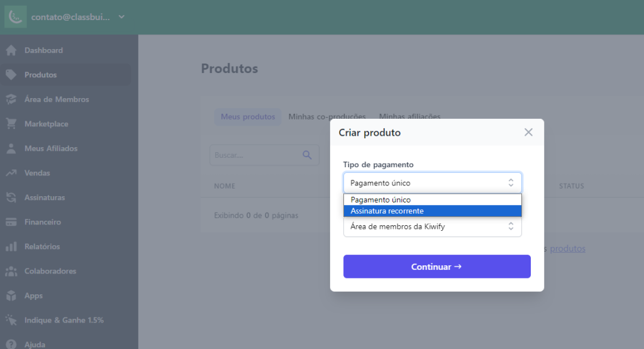Screen dimensions: 644x349
Task: Open the Tipo de pagamento dropdown
Action: point(433,183)
